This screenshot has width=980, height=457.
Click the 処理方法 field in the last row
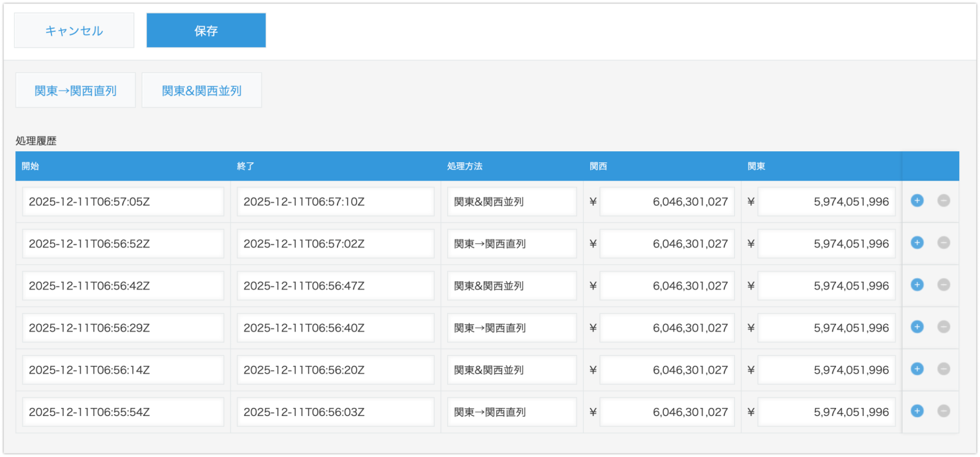[511, 412]
